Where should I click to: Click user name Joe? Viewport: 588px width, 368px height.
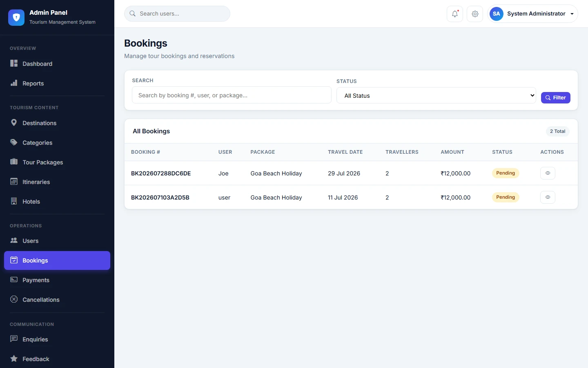click(223, 173)
